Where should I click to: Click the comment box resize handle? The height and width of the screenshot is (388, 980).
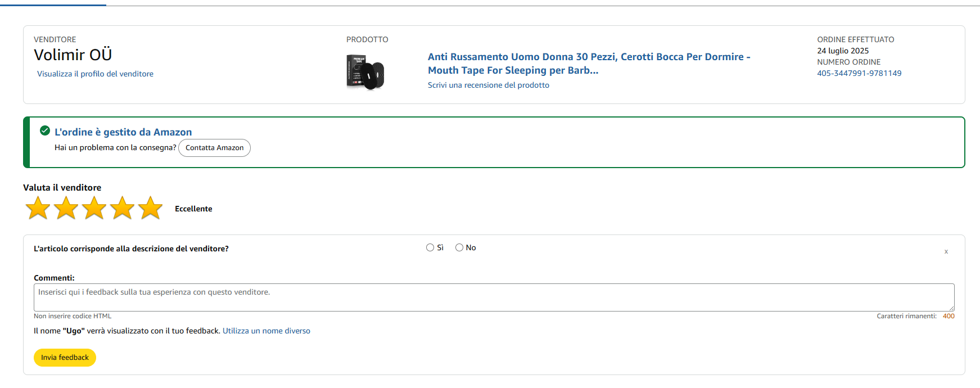coord(951,308)
